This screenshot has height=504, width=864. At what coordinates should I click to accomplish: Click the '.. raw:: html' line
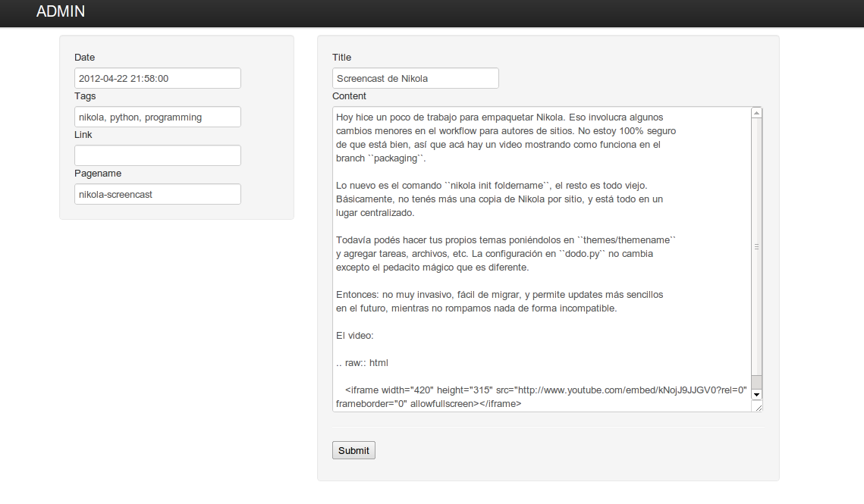click(x=362, y=363)
